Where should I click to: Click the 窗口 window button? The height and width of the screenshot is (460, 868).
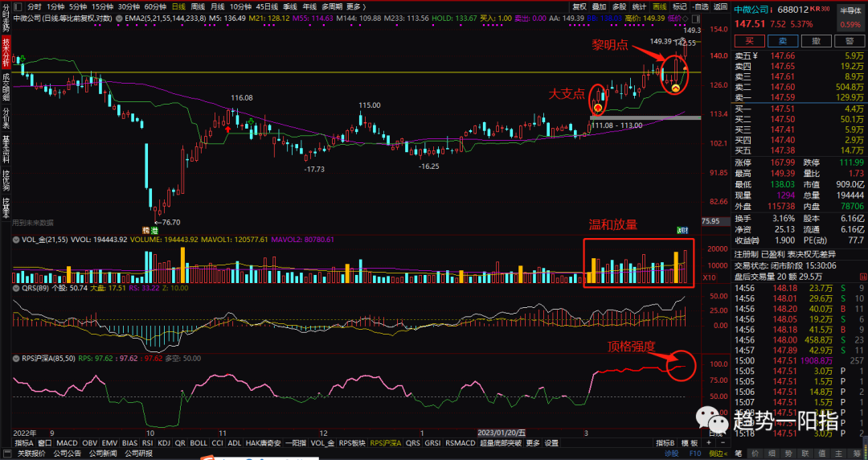click(45, 443)
